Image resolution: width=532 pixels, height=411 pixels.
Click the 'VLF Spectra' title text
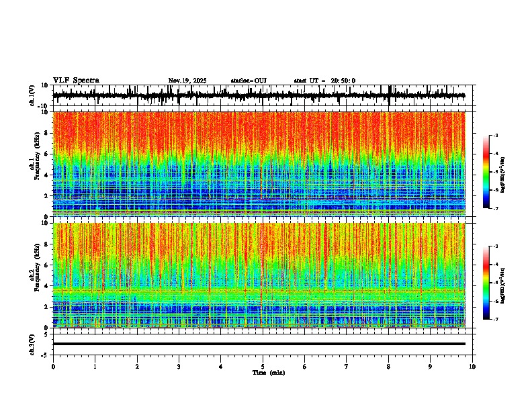click(76, 81)
